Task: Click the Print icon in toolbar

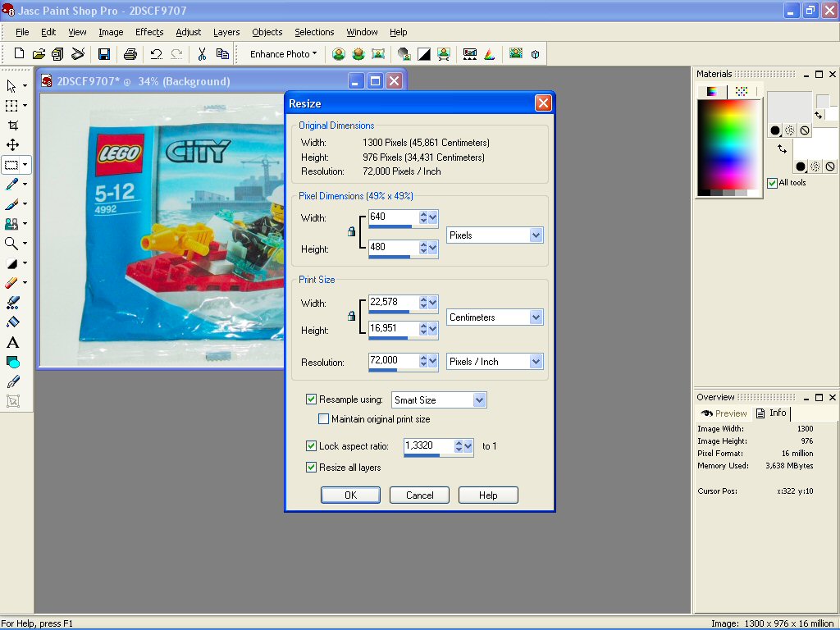Action: point(130,54)
